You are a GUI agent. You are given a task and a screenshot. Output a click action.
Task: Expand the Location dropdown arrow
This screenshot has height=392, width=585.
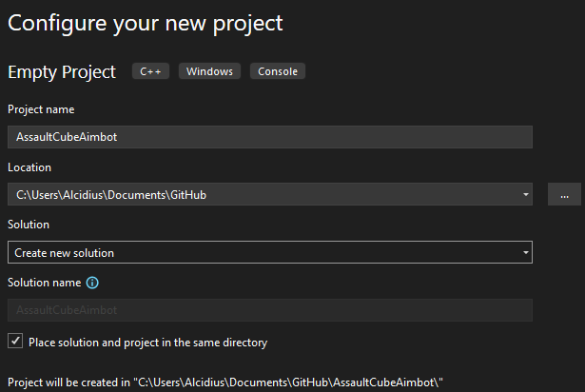point(526,195)
